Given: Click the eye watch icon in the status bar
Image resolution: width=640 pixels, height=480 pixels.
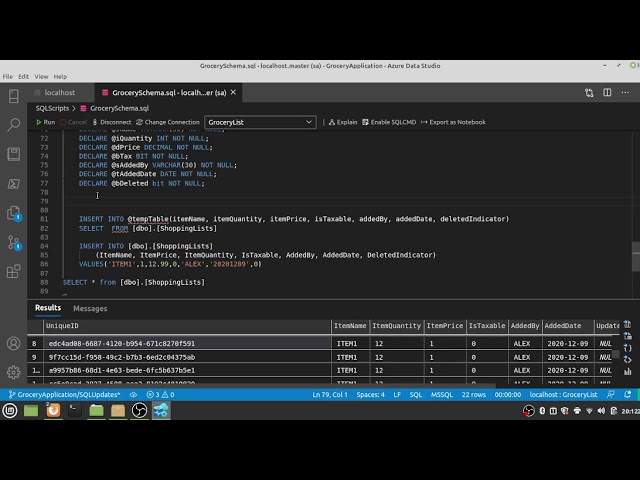Looking at the screenshot, I should pyautogui.click(x=133, y=394).
